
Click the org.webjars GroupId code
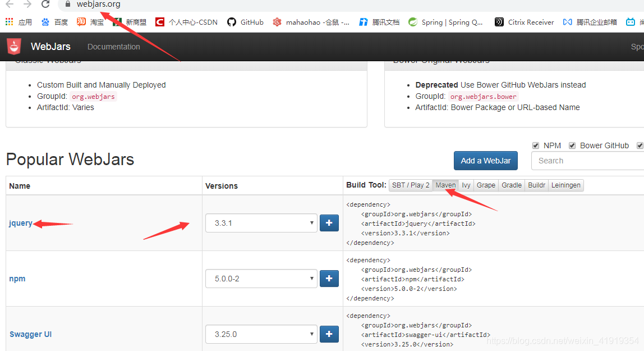(x=93, y=96)
